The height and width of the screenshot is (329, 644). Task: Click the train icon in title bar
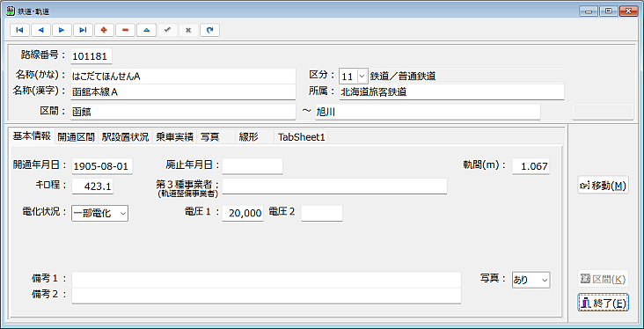coord(10,11)
